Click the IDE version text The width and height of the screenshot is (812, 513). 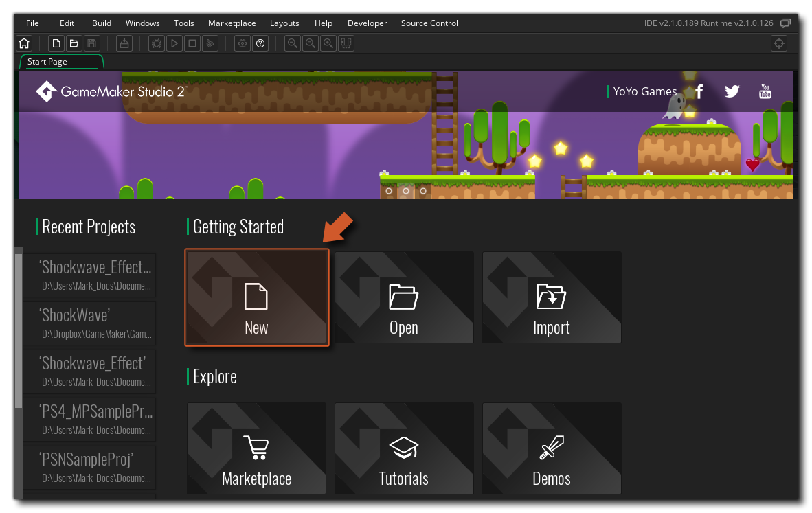(708, 23)
